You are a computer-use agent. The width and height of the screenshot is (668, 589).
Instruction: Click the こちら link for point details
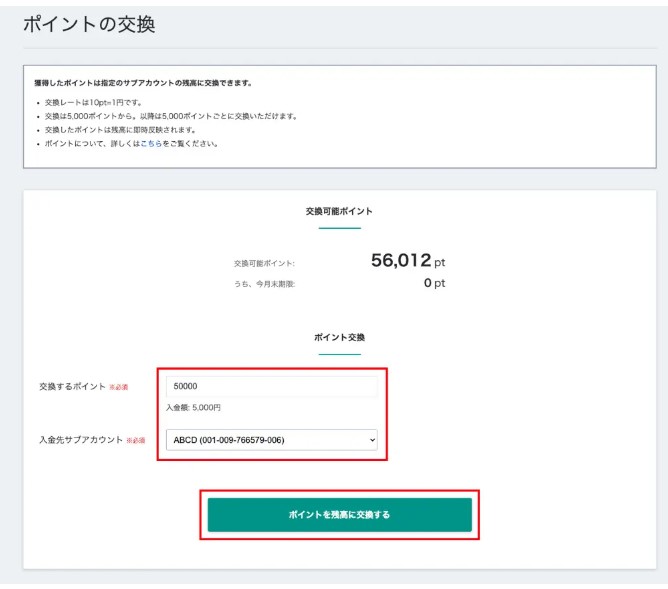[x=155, y=144]
